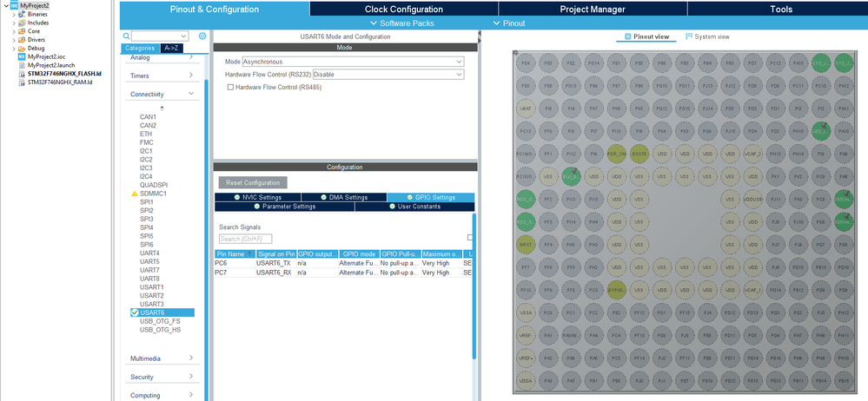Image resolution: width=868 pixels, height=401 pixels.
Task: Select the NRST pin on the chip
Action: tap(526, 244)
